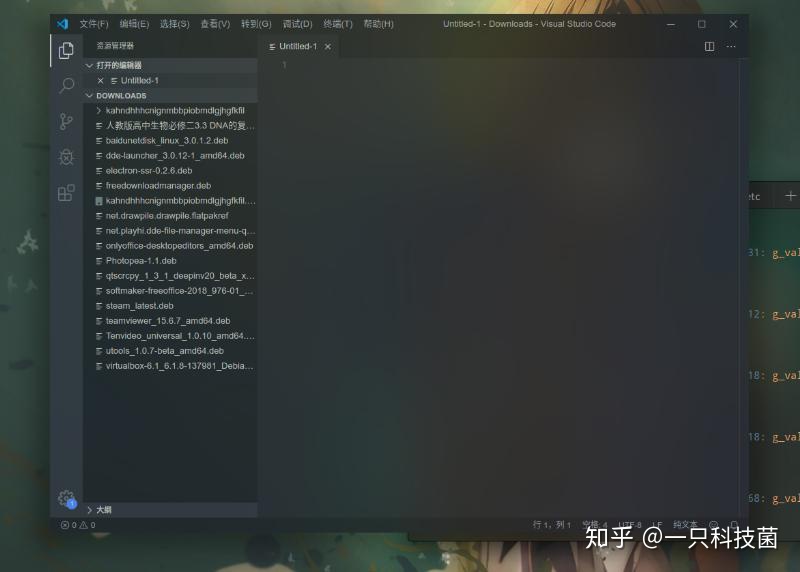Open the Source Control view icon
The image size is (800, 572).
pyautogui.click(x=66, y=121)
